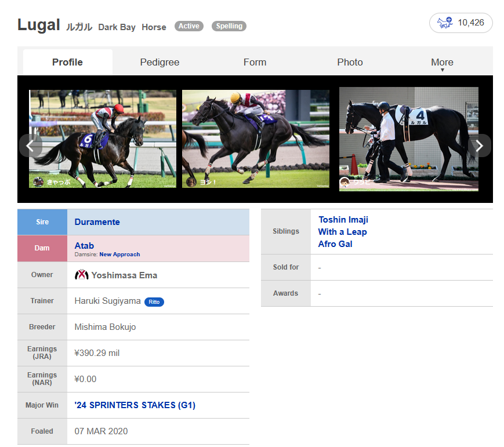Click trainer name Haruki Sugiyama
The height and width of the screenshot is (447, 504).
(108, 301)
